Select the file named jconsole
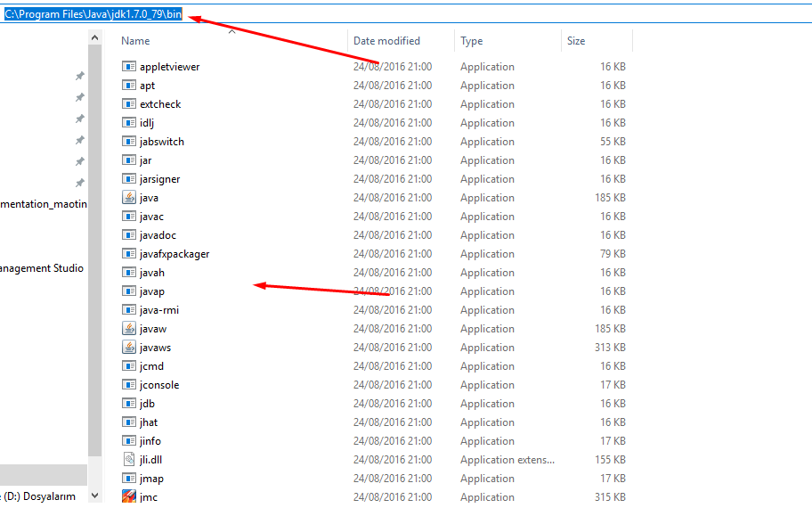Screen dimensions: 812x508 coord(159,385)
